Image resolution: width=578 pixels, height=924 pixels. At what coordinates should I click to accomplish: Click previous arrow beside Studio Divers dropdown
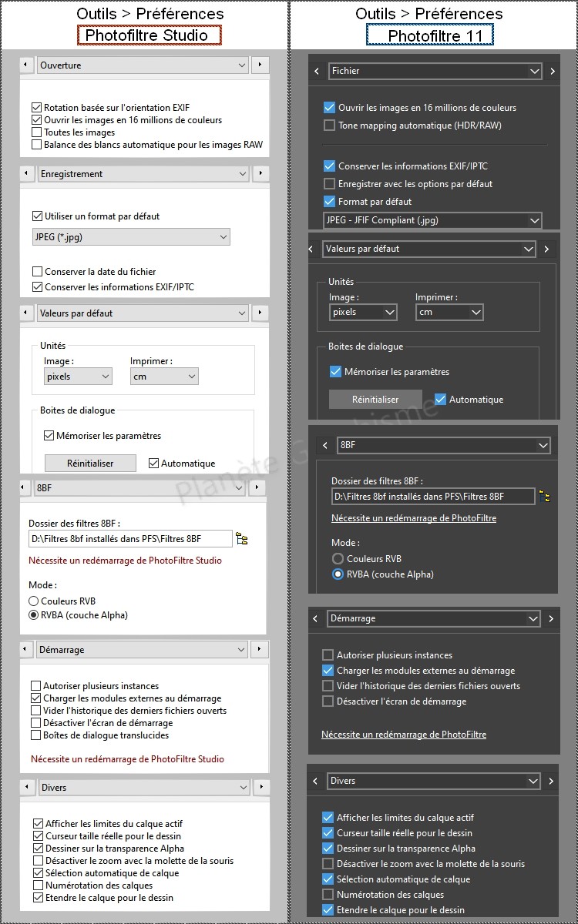(x=28, y=788)
